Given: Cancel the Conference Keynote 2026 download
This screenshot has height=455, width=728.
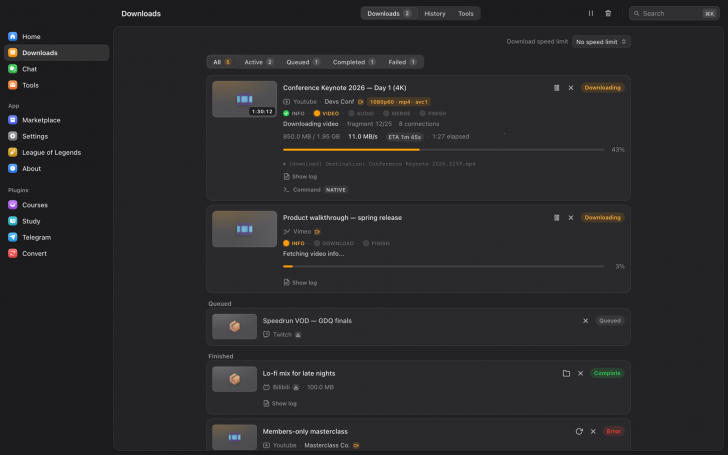Looking at the screenshot, I should tap(571, 88).
